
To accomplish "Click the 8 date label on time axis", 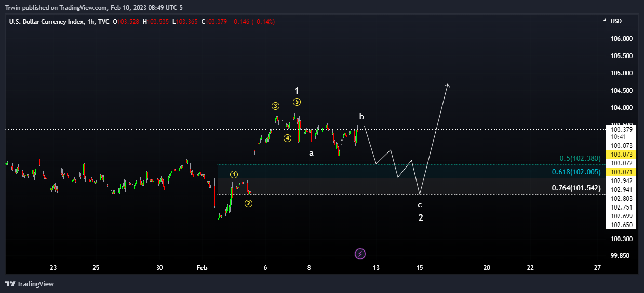I will (309, 268).
